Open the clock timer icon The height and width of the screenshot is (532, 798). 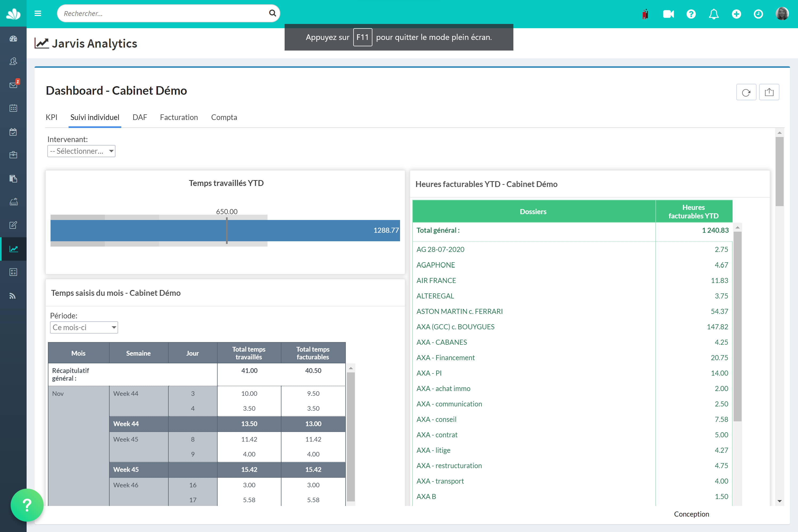[x=758, y=14]
